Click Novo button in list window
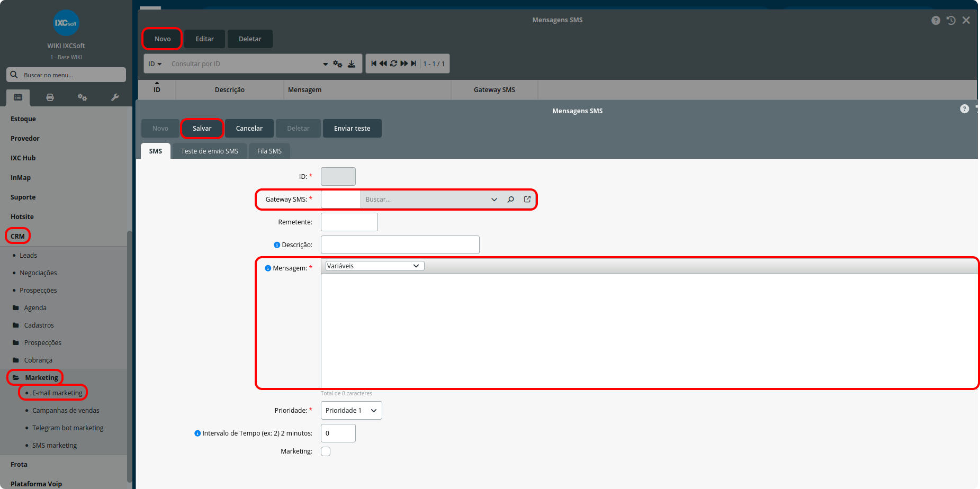 tap(163, 39)
